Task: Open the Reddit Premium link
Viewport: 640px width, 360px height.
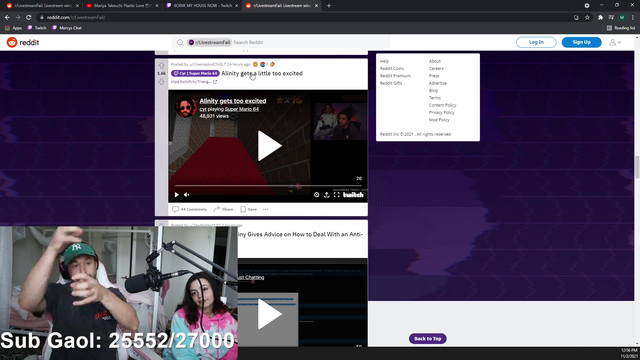Action: [395, 76]
